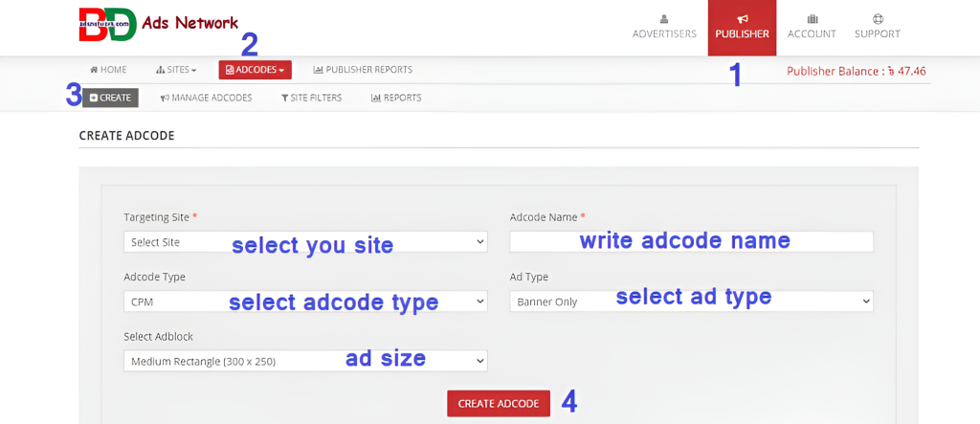
Task: Click the BD Ads Network logo
Action: [x=158, y=24]
